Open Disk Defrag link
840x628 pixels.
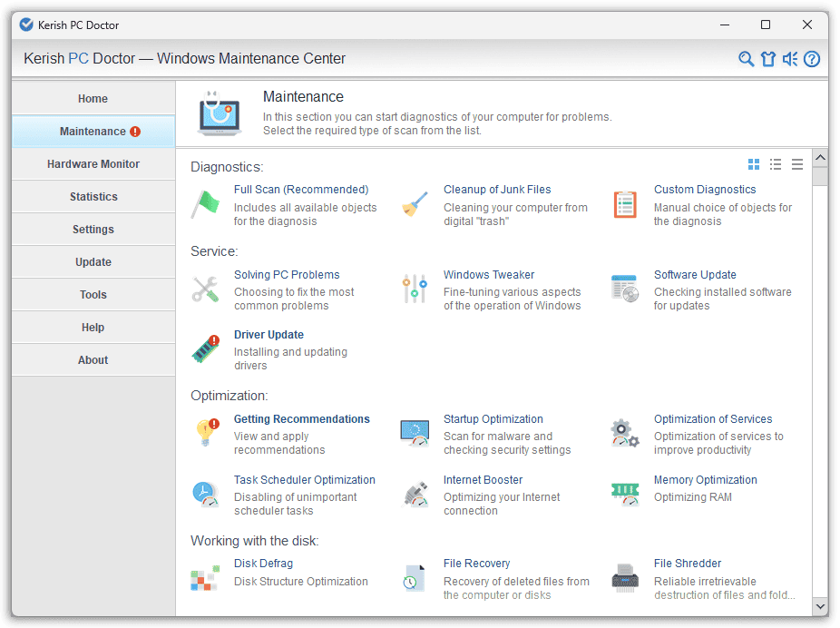click(x=263, y=564)
